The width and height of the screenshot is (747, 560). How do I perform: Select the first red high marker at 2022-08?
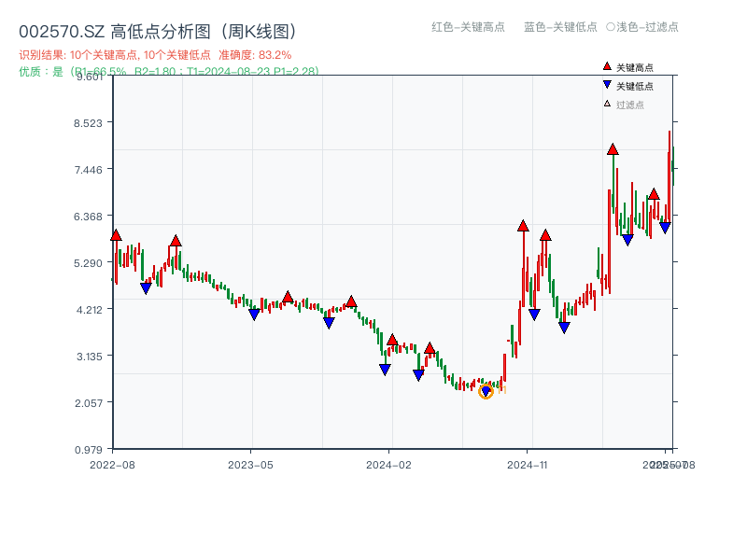point(115,235)
